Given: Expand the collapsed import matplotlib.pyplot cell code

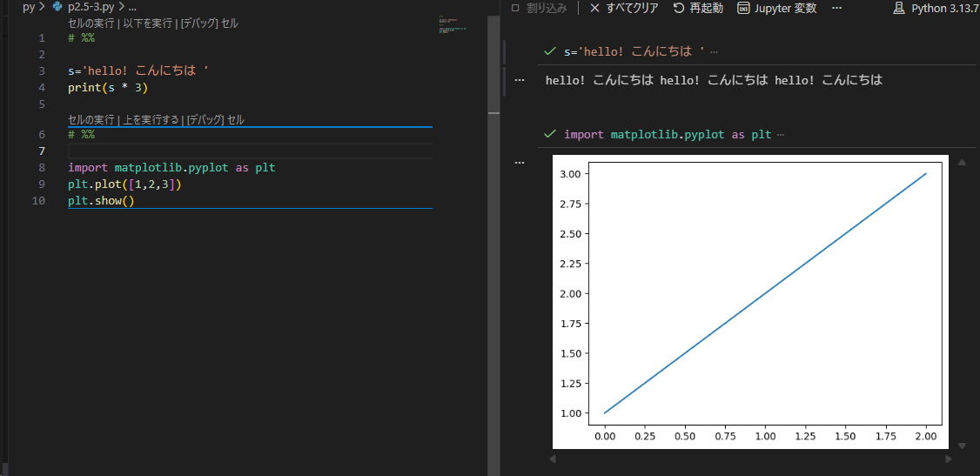Looking at the screenshot, I should click(780, 135).
